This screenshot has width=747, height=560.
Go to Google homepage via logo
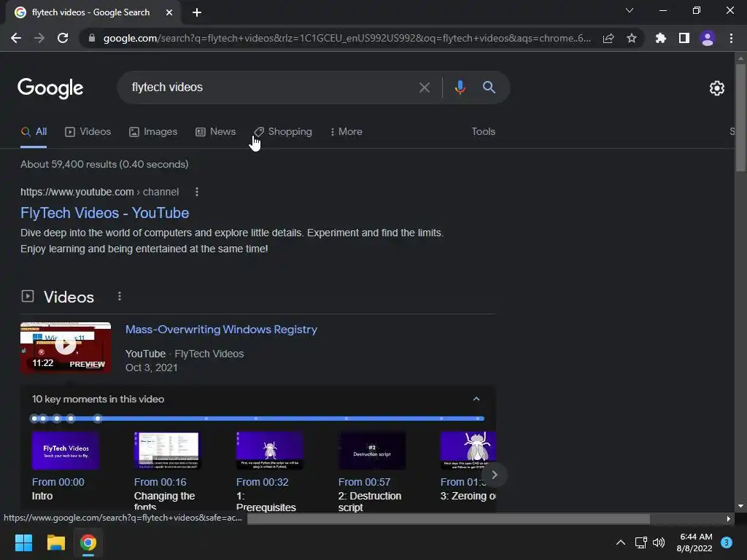50,88
